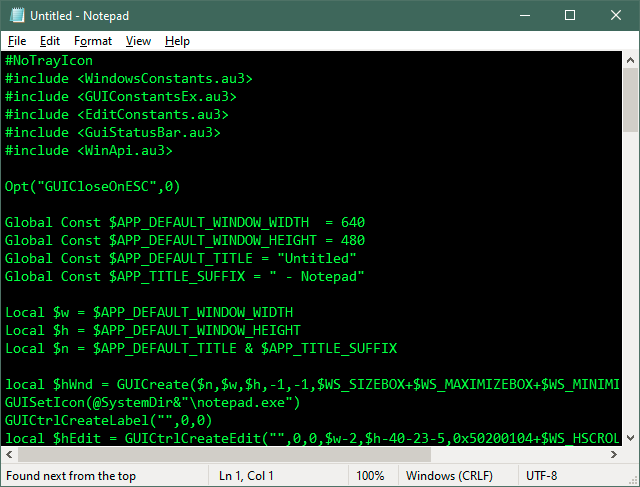Click the UTF-8 encoding status entry
Viewport: 640px width, 487px height.
[x=541, y=476]
